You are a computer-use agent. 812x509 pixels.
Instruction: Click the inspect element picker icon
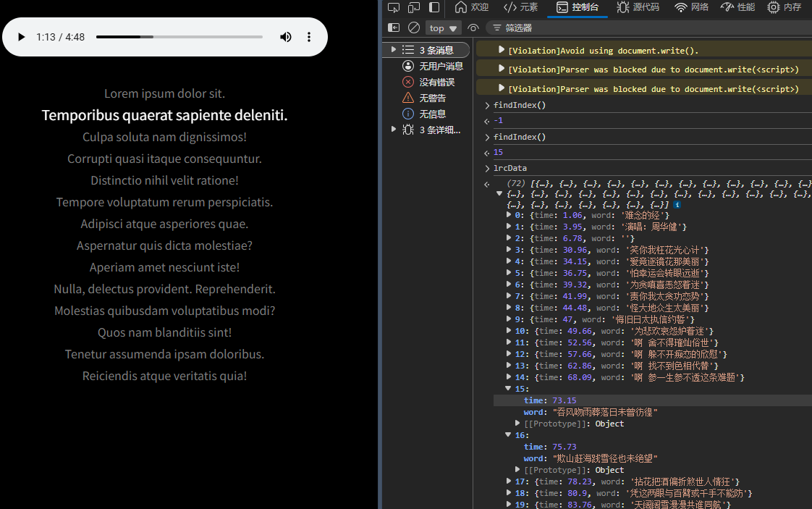click(394, 7)
